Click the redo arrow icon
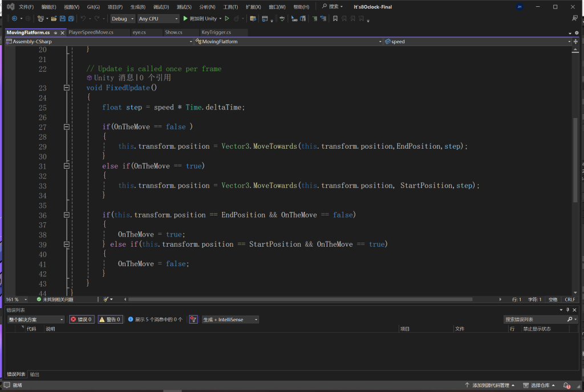The image size is (584, 392). (x=97, y=19)
